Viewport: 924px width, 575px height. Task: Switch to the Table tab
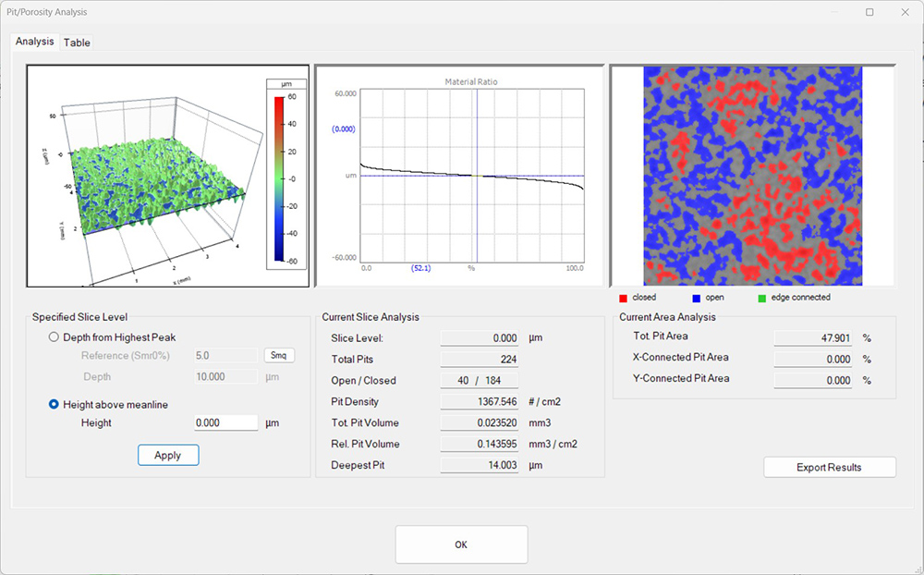(x=77, y=43)
